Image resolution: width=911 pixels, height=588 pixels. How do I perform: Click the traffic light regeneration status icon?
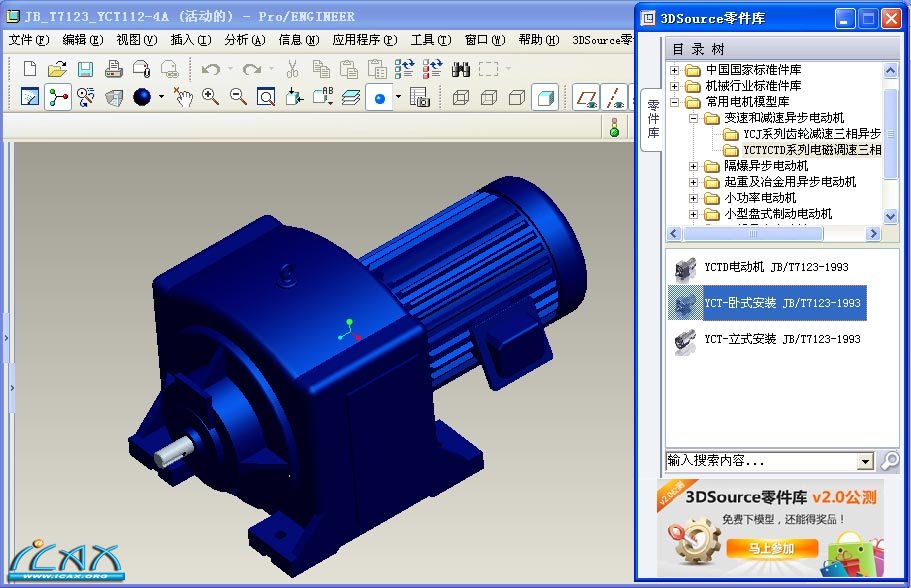(615, 127)
